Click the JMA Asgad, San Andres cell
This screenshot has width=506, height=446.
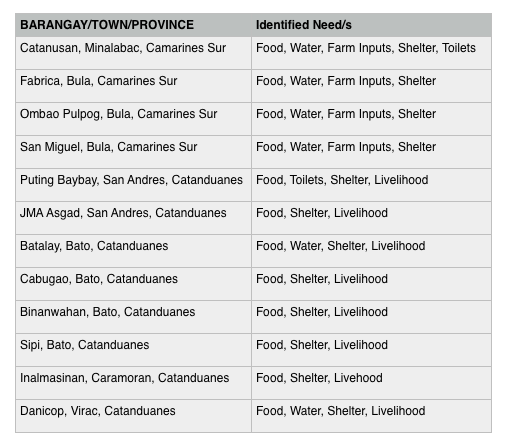point(133,218)
